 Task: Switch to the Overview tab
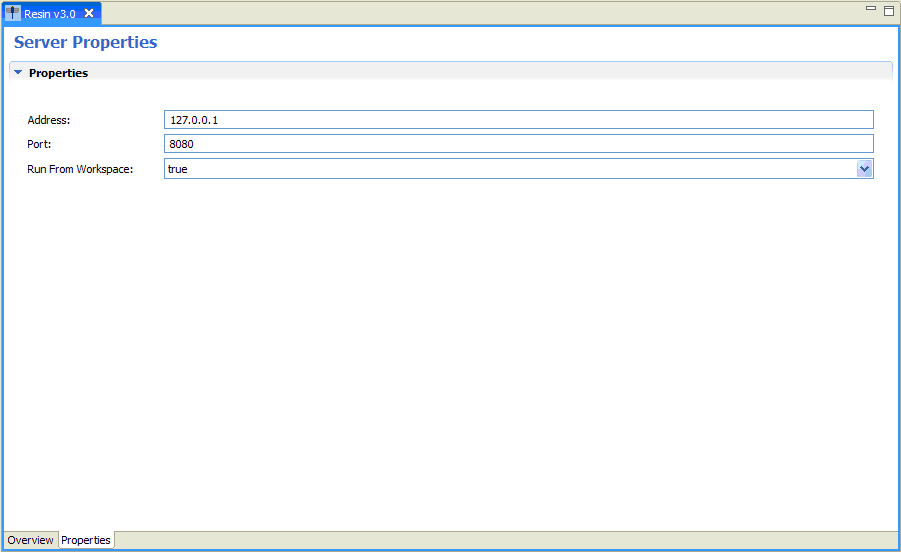click(30, 540)
